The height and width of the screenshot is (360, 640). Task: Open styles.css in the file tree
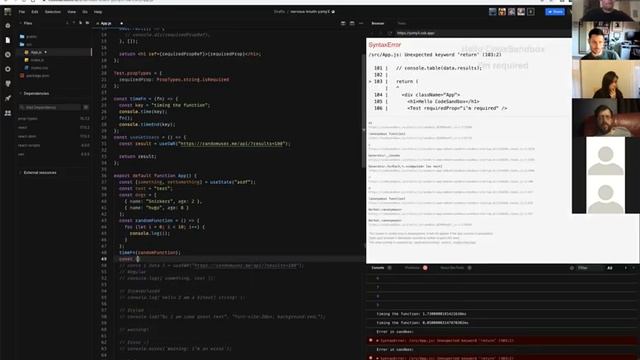point(39,68)
